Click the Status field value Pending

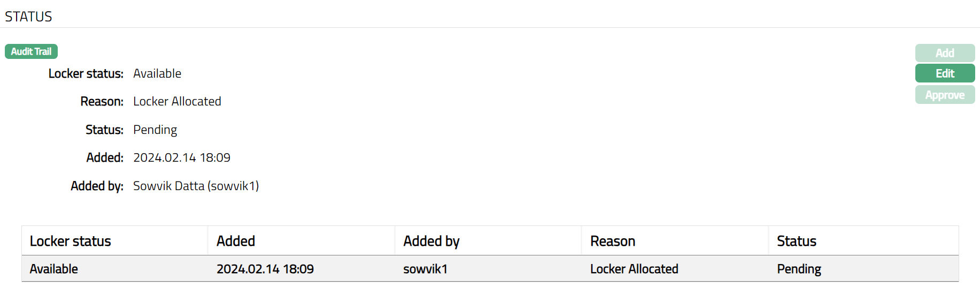(155, 130)
